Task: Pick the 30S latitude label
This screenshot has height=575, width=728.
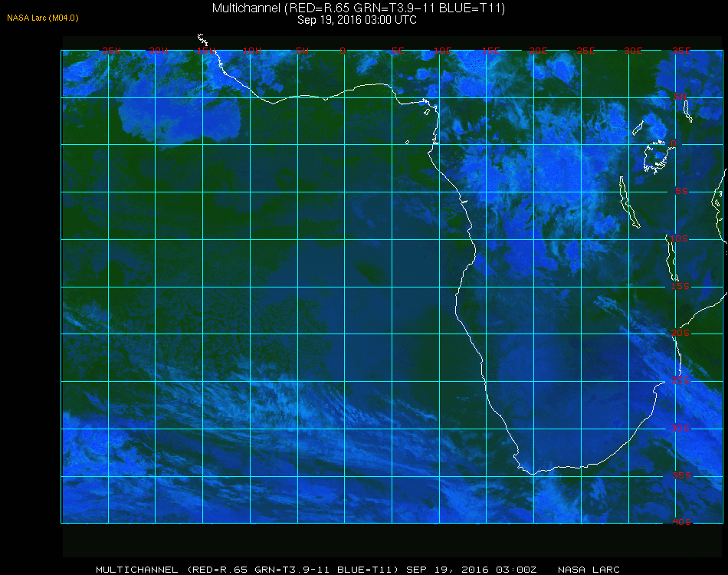Action: pyautogui.click(x=680, y=428)
